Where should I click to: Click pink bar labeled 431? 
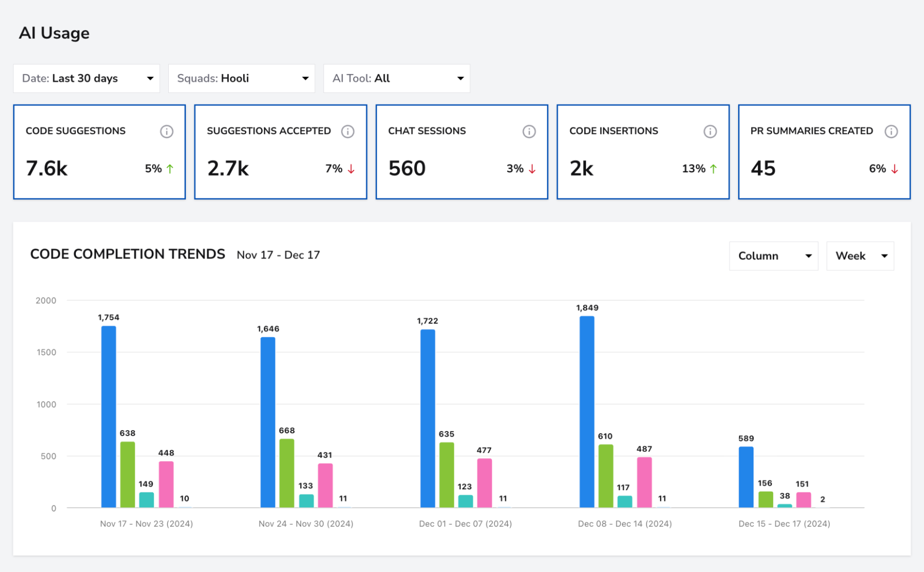(325, 486)
